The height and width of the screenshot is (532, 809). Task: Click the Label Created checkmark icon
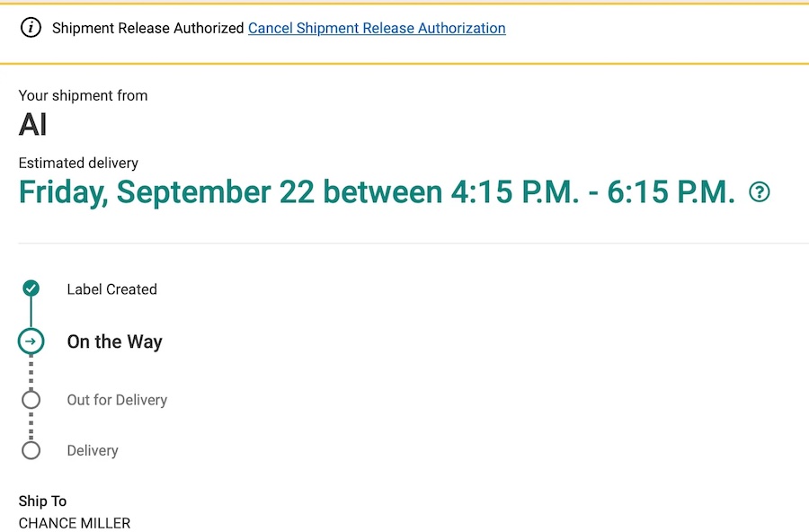pyautogui.click(x=31, y=288)
